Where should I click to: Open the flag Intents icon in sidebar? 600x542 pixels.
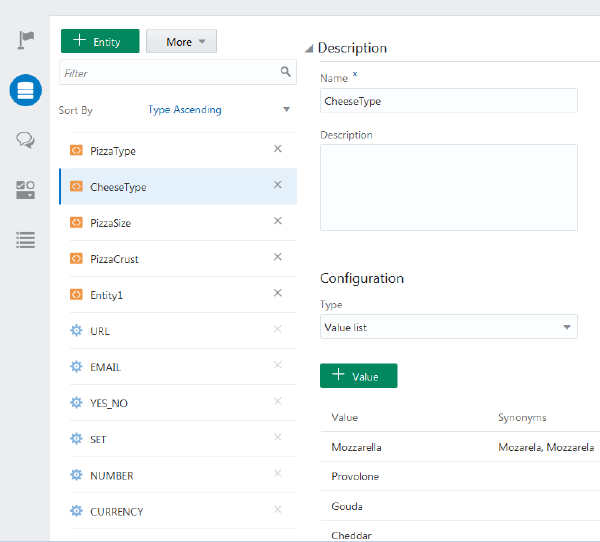(26, 40)
